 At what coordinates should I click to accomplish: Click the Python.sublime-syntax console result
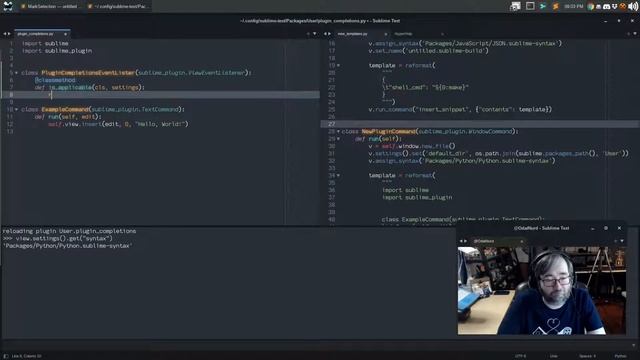[x=67, y=246]
